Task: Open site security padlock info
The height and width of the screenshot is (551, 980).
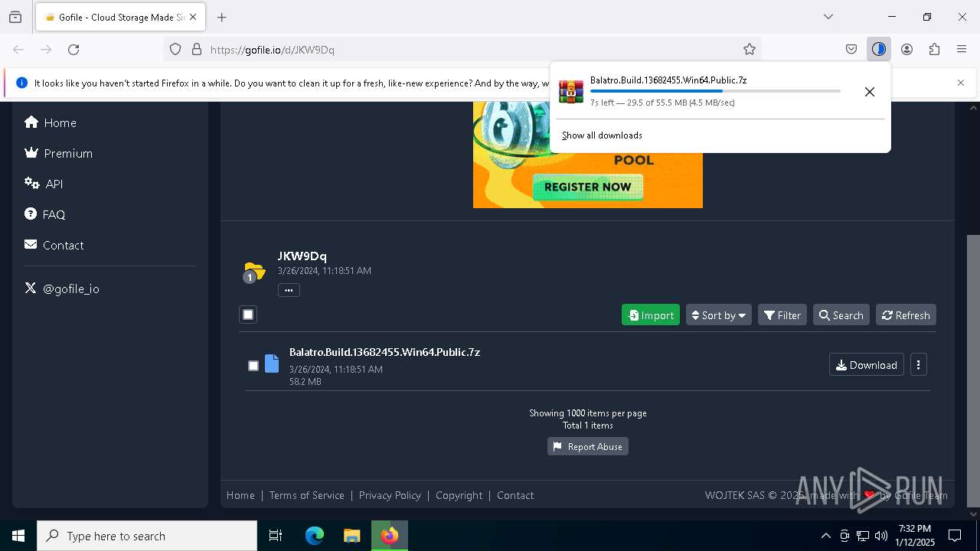Action: (197, 50)
